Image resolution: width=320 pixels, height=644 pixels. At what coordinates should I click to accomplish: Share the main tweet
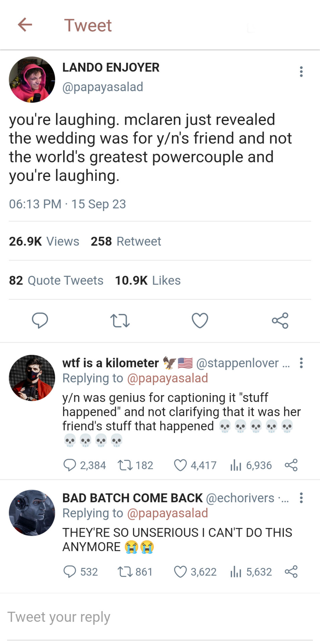tap(280, 320)
